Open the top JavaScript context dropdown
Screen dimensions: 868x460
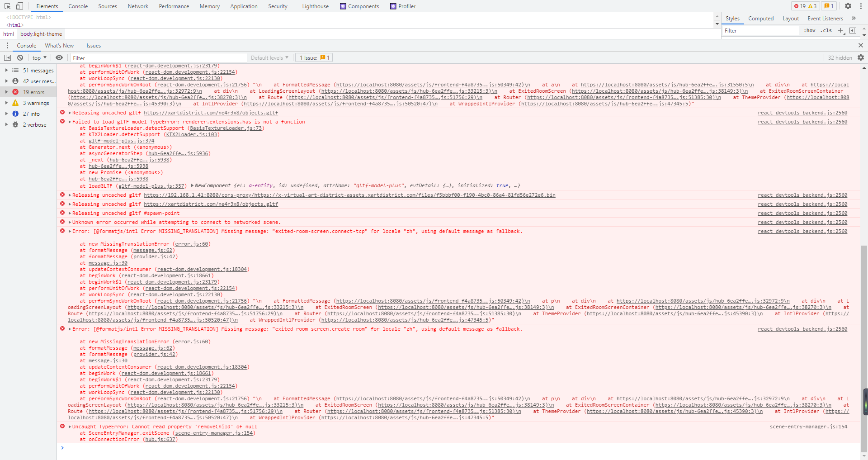coord(39,57)
